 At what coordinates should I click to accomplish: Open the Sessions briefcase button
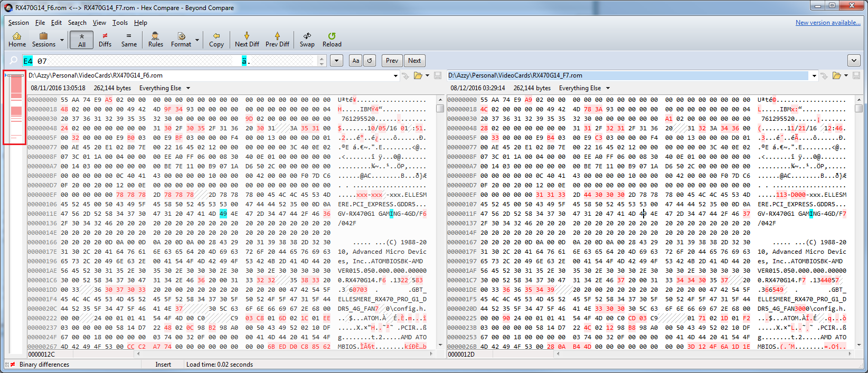(43, 40)
